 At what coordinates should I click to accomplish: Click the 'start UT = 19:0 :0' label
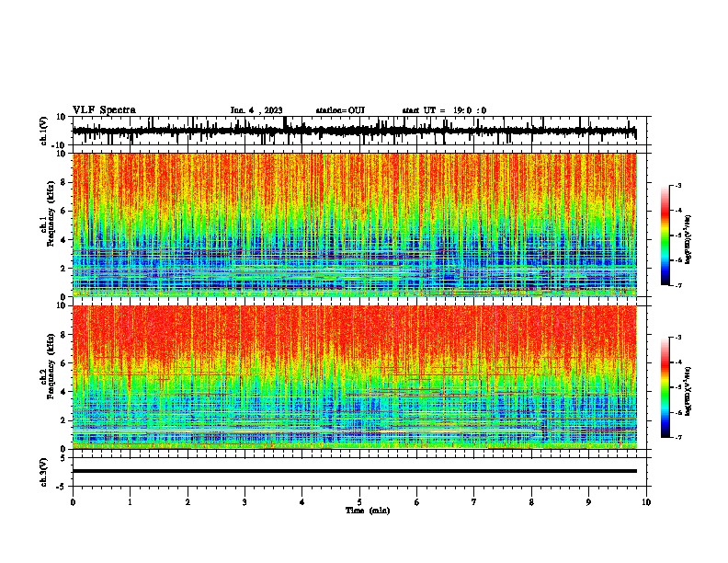[x=444, y=110]
